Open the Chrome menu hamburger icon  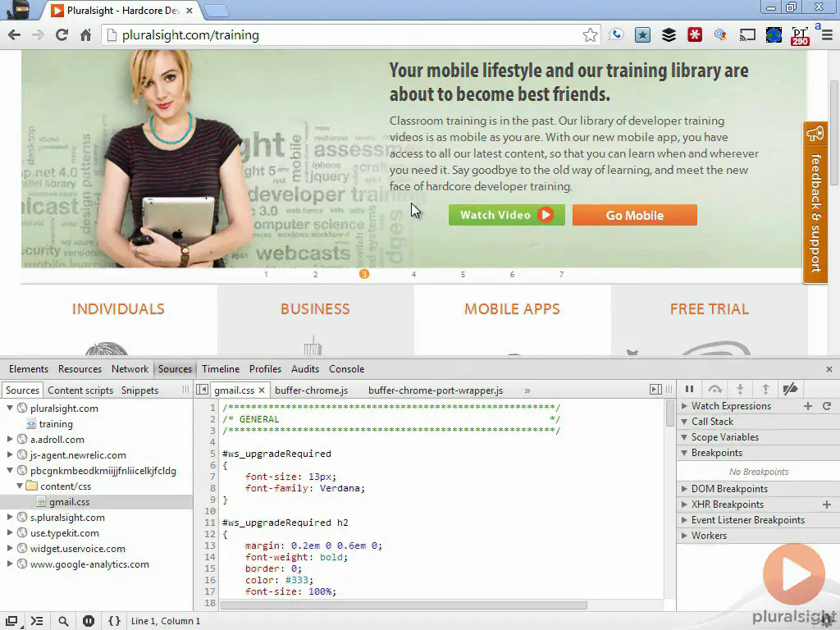click(827, 35)
